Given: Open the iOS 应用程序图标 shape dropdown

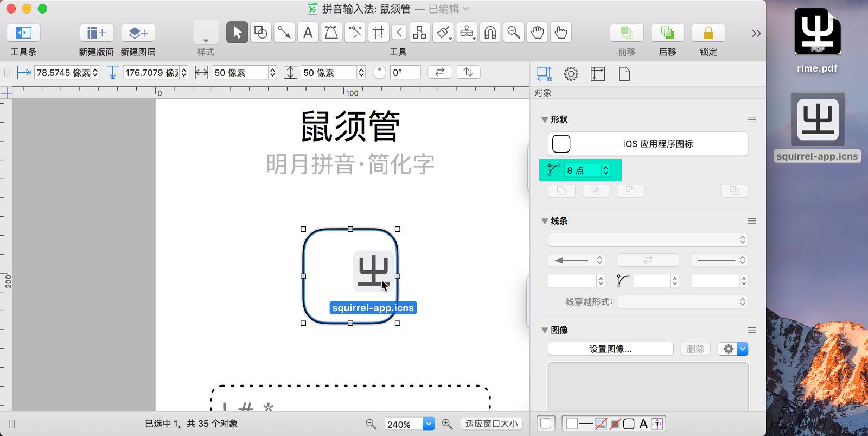Looking at the screenshot, I should (648, 144).
